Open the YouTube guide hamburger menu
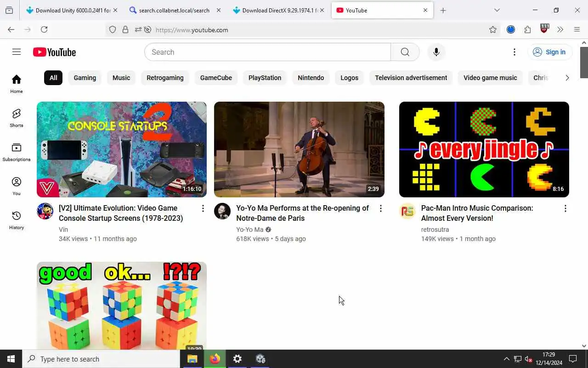Image resolution: width=588 pixels, height=368 pixels. coord(17,52)
